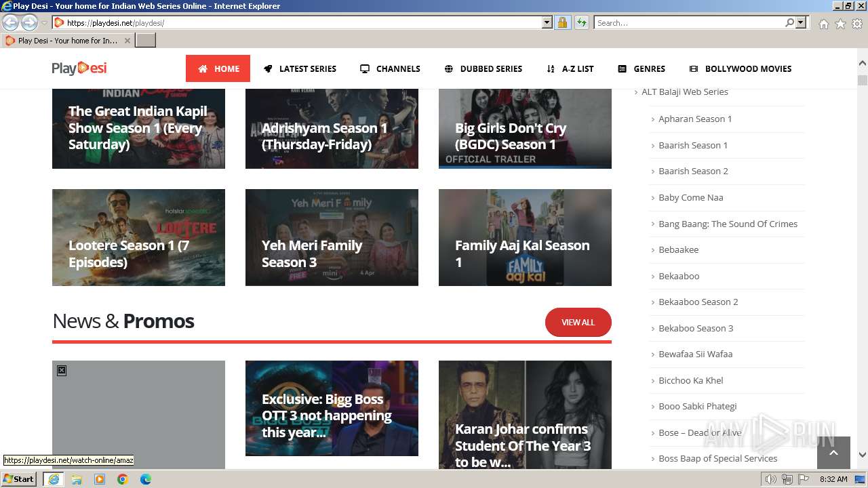Open Bebaakee link
This screenshot has height=488, width=868.
pyautogui.click(x=678, y=249)
